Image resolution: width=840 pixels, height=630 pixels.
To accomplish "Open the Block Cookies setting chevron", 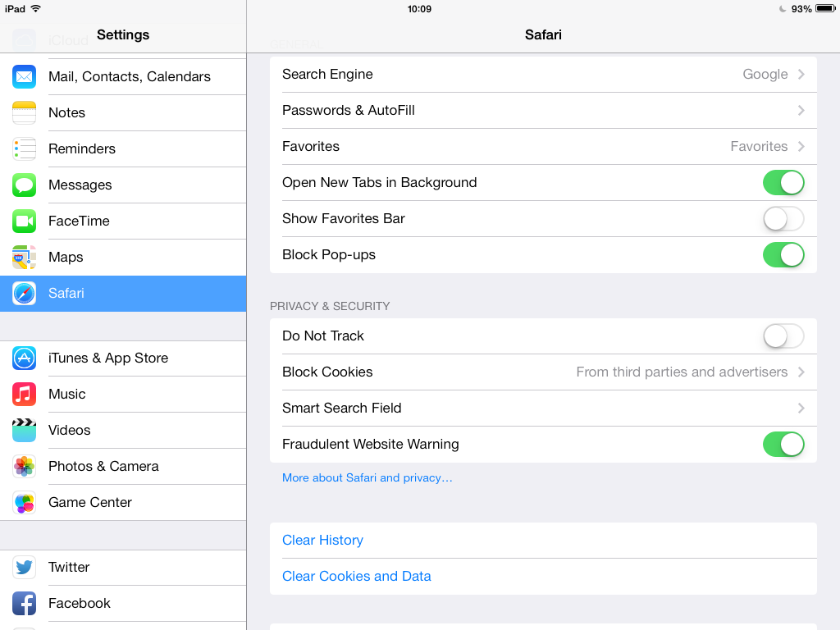I will [801, 372].
